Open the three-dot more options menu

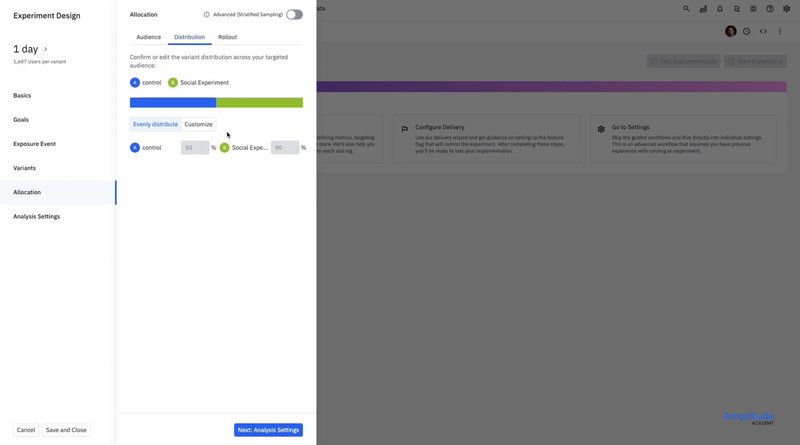pyautogui.click(x=780, y=31)
